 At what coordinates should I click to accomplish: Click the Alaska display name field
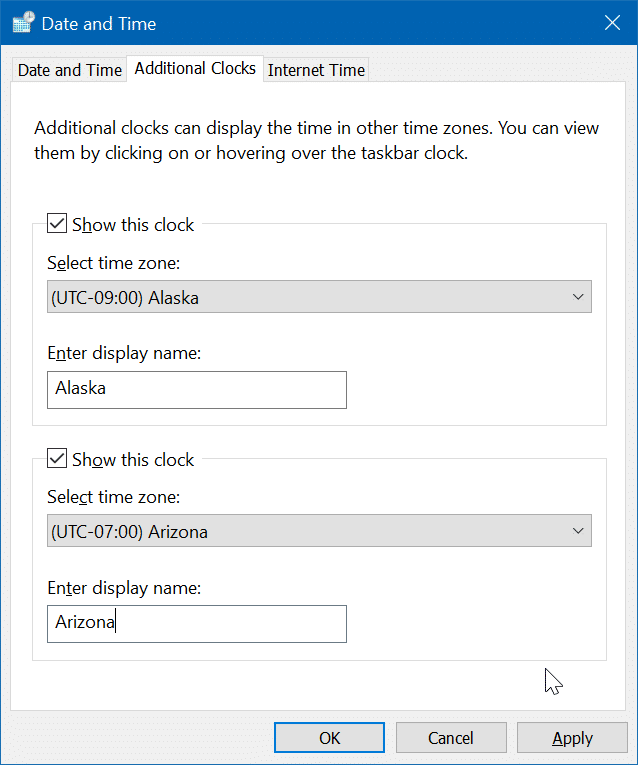click(197, 390)
